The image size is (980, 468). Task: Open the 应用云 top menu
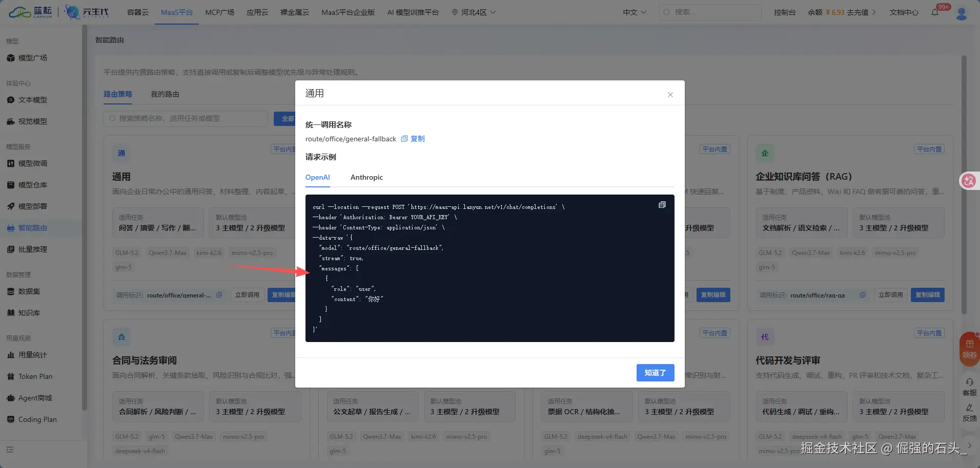257,12
